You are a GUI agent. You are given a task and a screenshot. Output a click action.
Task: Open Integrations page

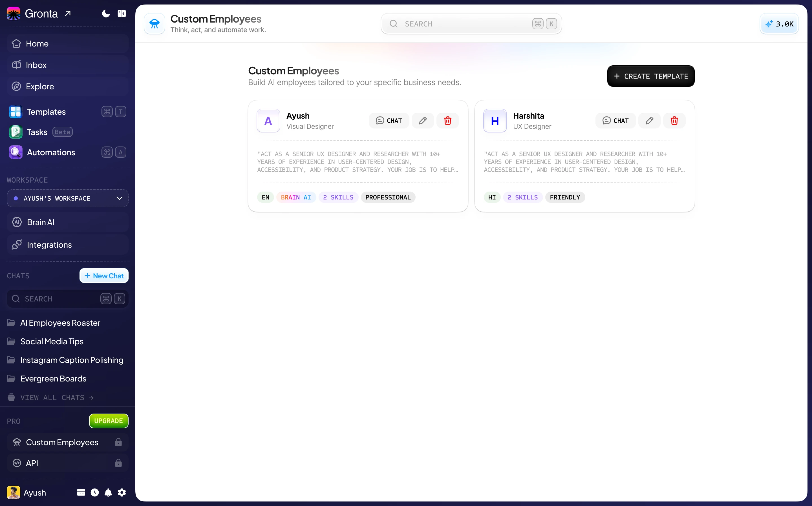pyautogui.click(x=67, y=245)
